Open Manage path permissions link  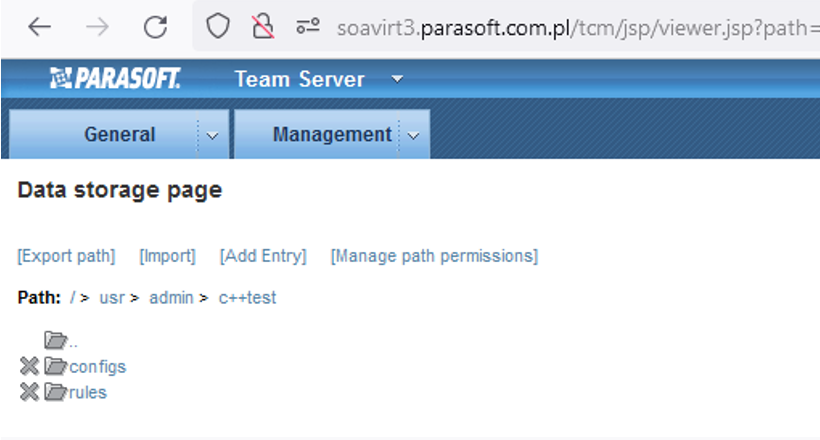click(x=434, y=256)
